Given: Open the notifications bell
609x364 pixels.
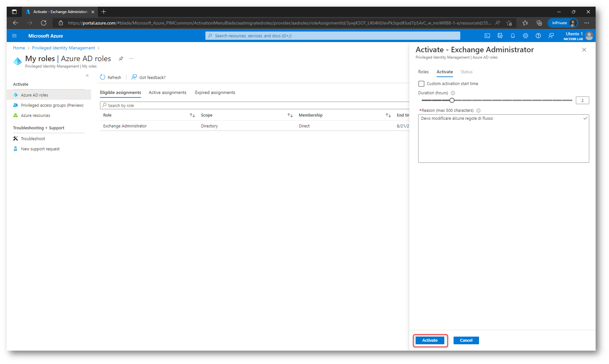Looking at the screenshot, I should point(513,36).
